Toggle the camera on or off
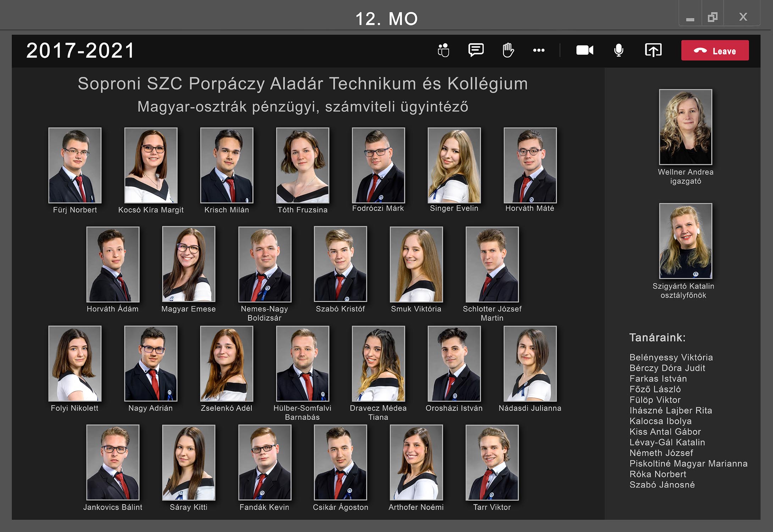Image resolution: width=773 pixels, height=532 pixels. (585, 50)
